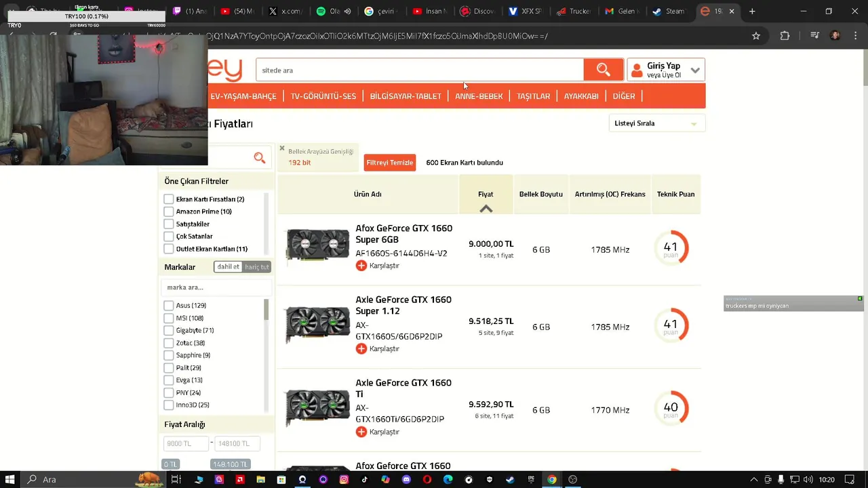Click Karşılaştır plus icon for Afox GTX 1660 Super
The height and width of the screenshot is (488, 868).
pyautogui.click(x=361, y=266)
